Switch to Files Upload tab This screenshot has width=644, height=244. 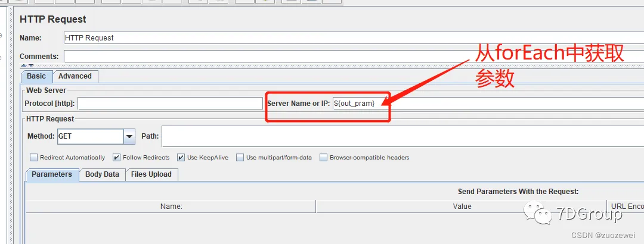[151, 174]
